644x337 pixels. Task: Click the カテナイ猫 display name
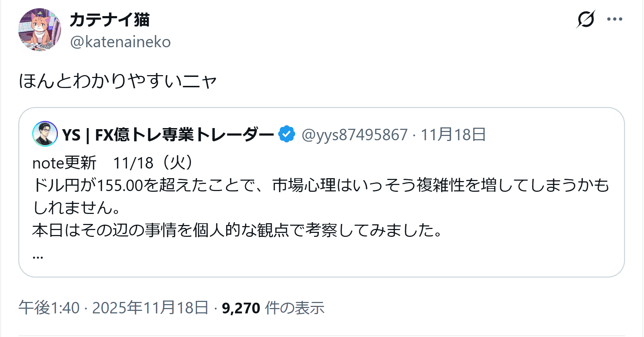tap(109, 20)
